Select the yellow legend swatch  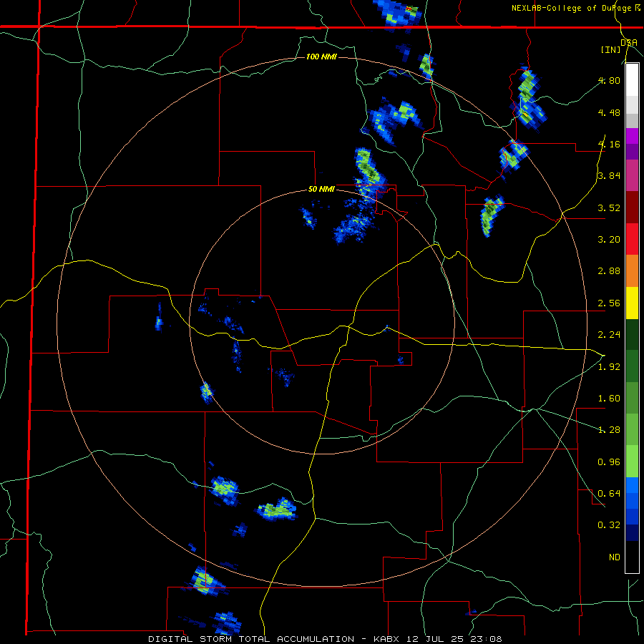pyautogui.click(x=632, y=303)
